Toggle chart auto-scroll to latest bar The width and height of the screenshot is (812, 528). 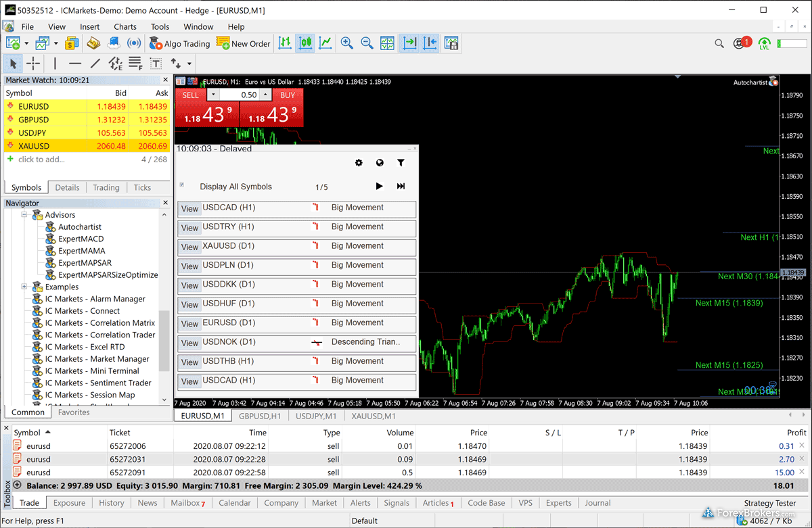(x=409, y=43)
